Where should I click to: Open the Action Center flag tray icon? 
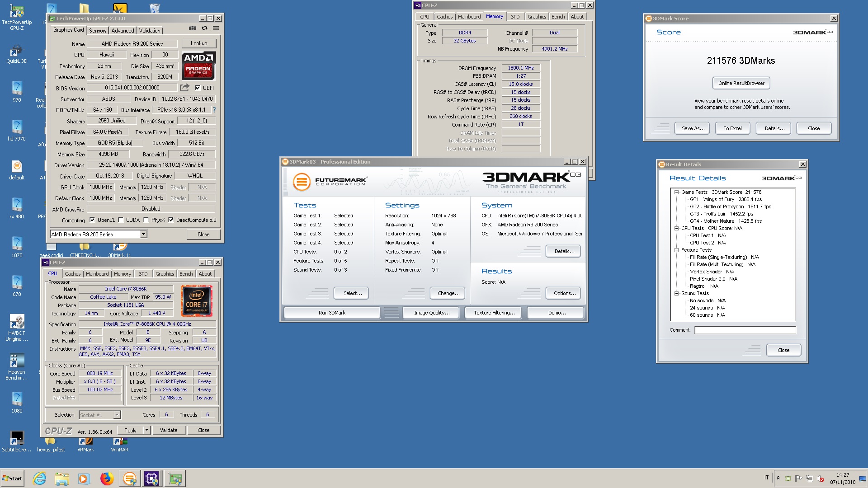[x=799, y=479]
